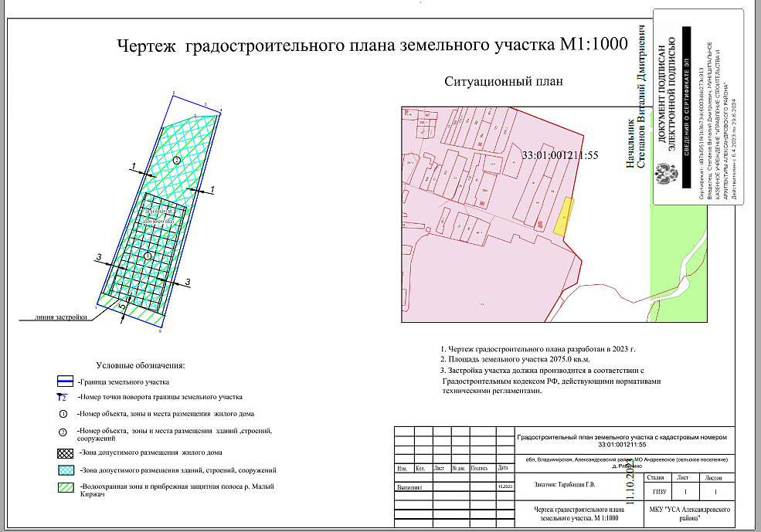The image size is (761, 532).
Task: Click the 'Ситуационный план' heading
Action: click(504, 82)
